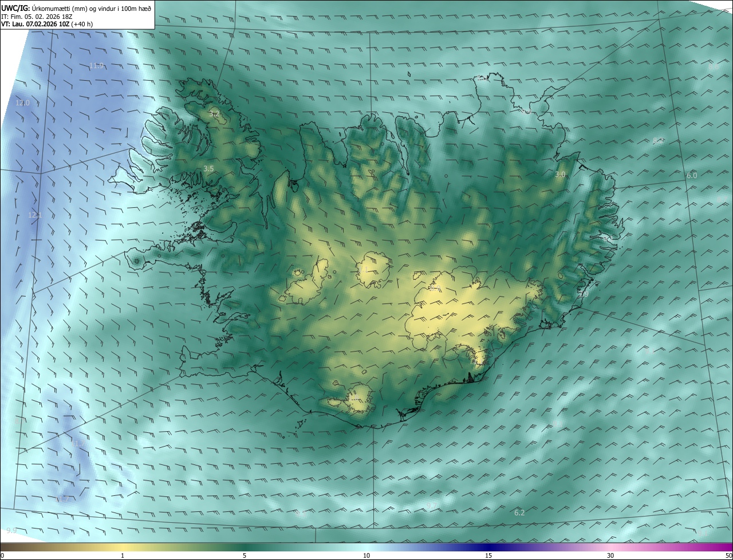Click the '30' tick on the color scale

[610, 556]
